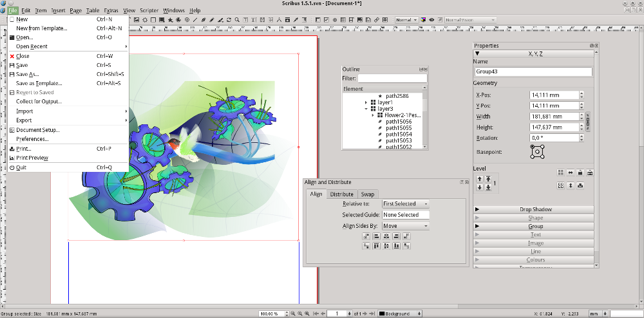Screen dimensions: 644x318
Task: Click the zoom out icon in status bar
Action: click(293, 313)
